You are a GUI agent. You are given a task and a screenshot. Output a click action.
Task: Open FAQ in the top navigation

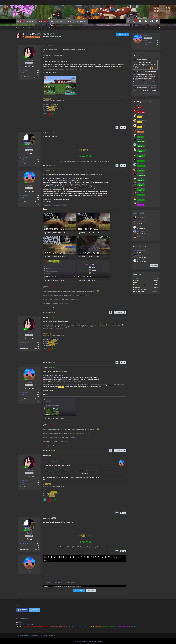click(x=52, y=21)
